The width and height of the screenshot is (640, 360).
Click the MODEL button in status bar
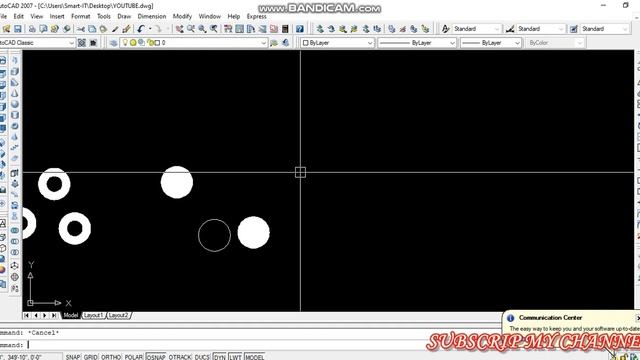(254, 357)
